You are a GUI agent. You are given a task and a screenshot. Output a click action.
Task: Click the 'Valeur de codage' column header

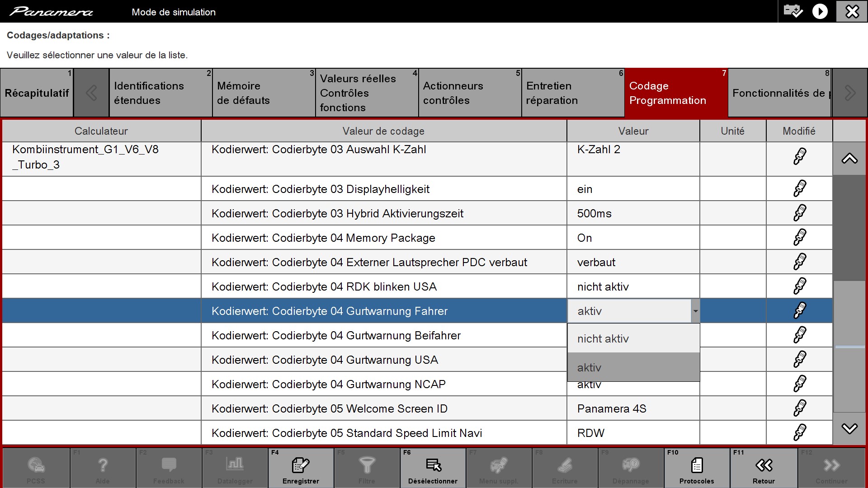(384, 131)
